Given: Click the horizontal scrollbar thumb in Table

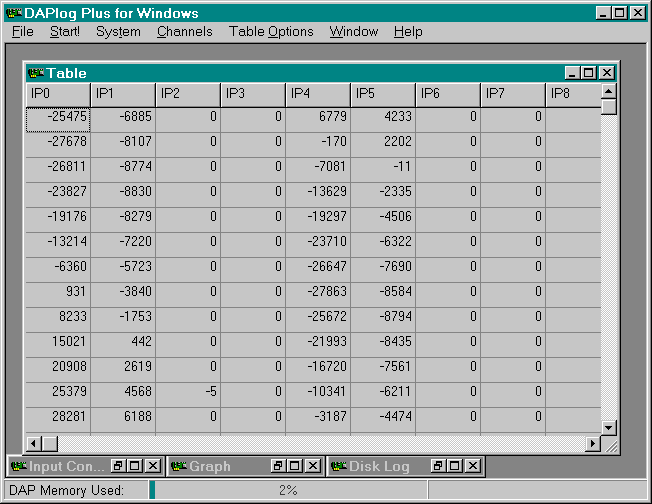Looking at the screenshot, I should tap(49, 444).
